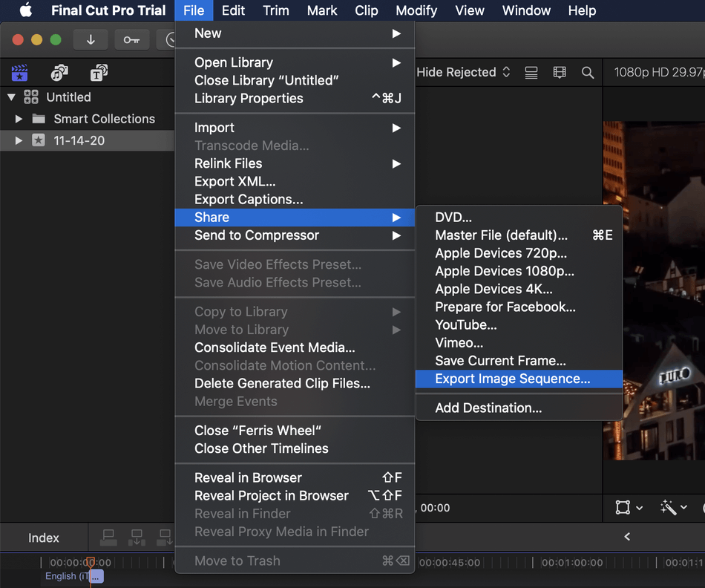The width and height of the screenshot is (705, 588).
Task: Open the Modify menu
Action: [x=416, y=10]
